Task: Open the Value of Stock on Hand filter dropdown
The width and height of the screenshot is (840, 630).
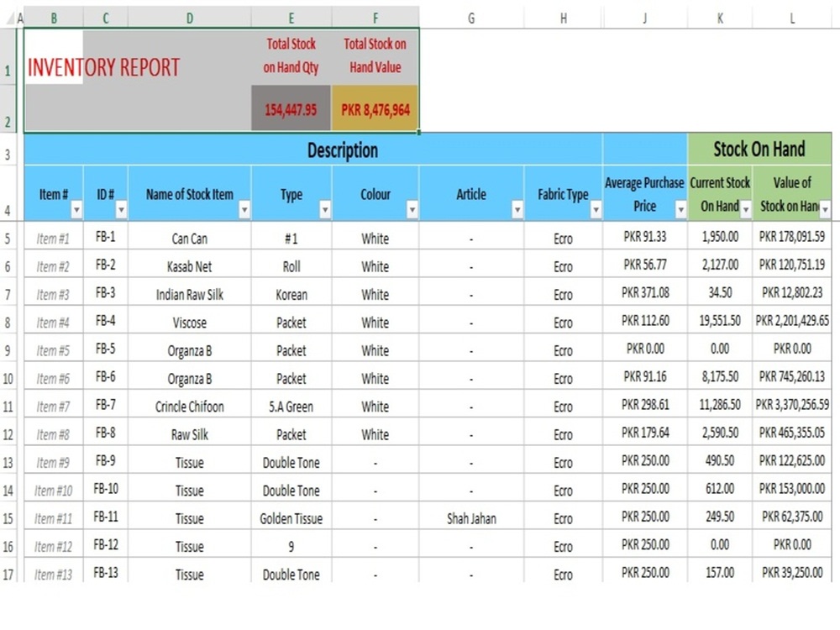Action: coord(825,209)
